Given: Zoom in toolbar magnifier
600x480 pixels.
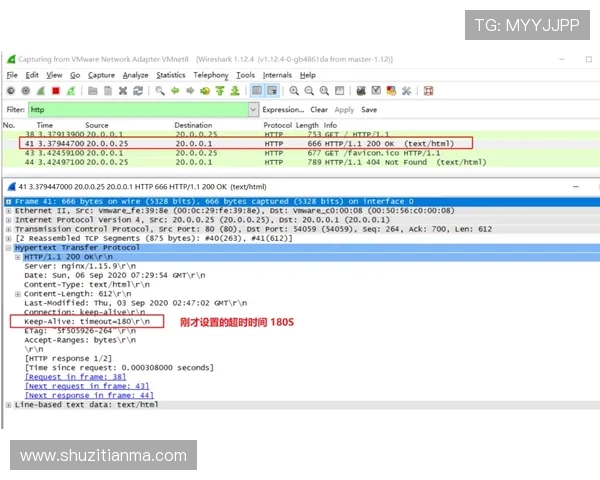Looking at the screenshot, I should click(294, 91).
